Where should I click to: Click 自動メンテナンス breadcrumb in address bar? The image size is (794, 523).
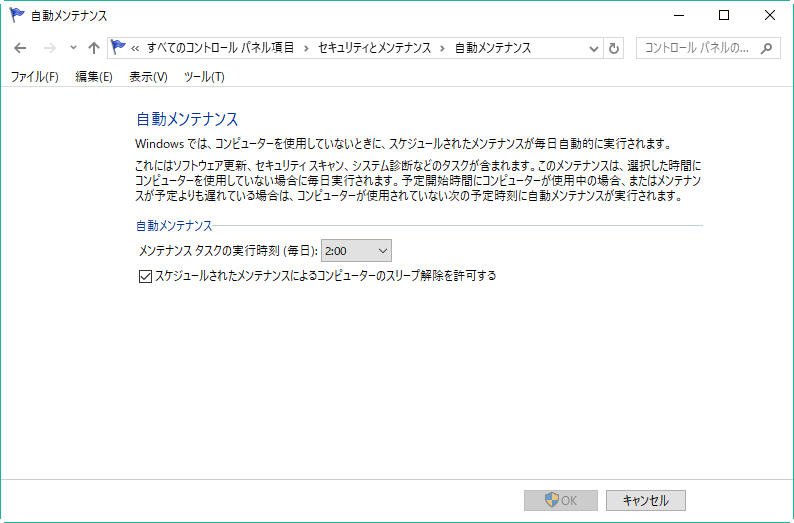pos(493,48)
